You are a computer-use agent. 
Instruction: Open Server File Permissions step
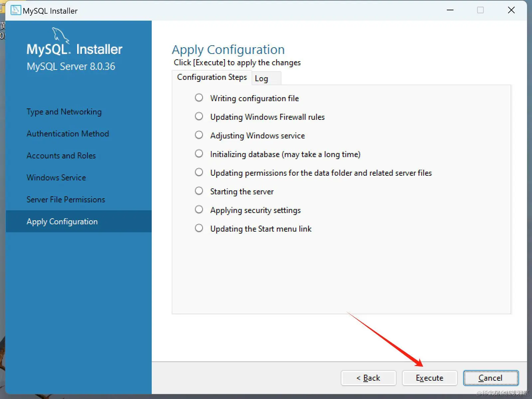tap(66, 200)
